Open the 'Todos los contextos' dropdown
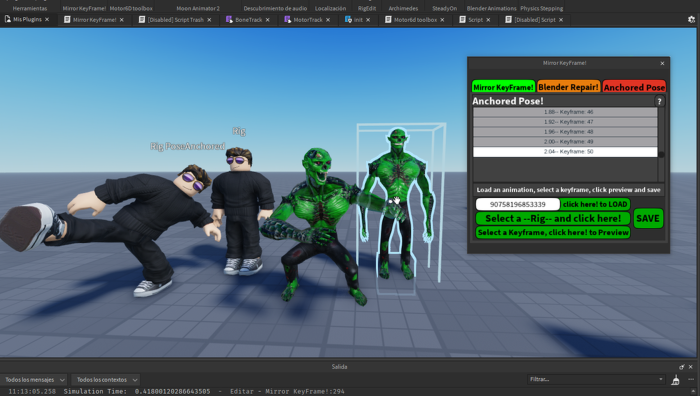This screenshot has width=700, height=396. [106, 379]
